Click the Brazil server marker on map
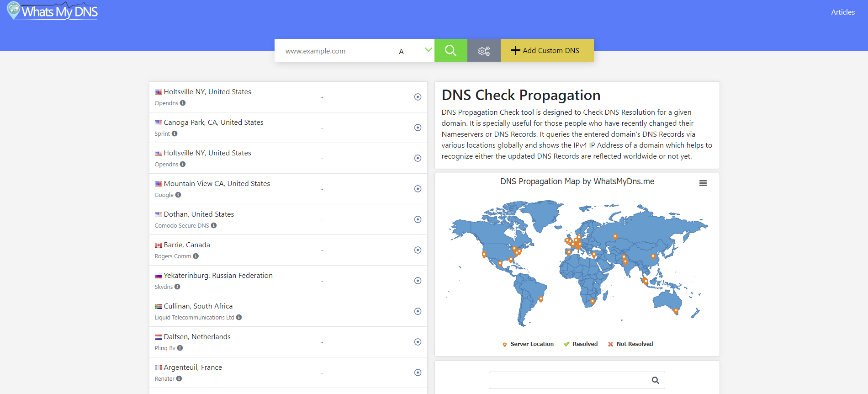This screenshot has width=868, height=394. 541,299
